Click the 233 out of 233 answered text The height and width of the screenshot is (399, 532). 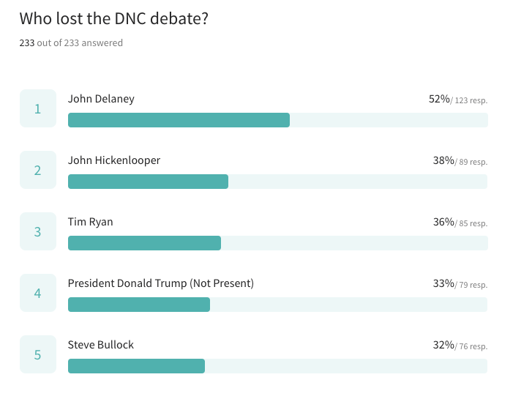click(71, 42)
